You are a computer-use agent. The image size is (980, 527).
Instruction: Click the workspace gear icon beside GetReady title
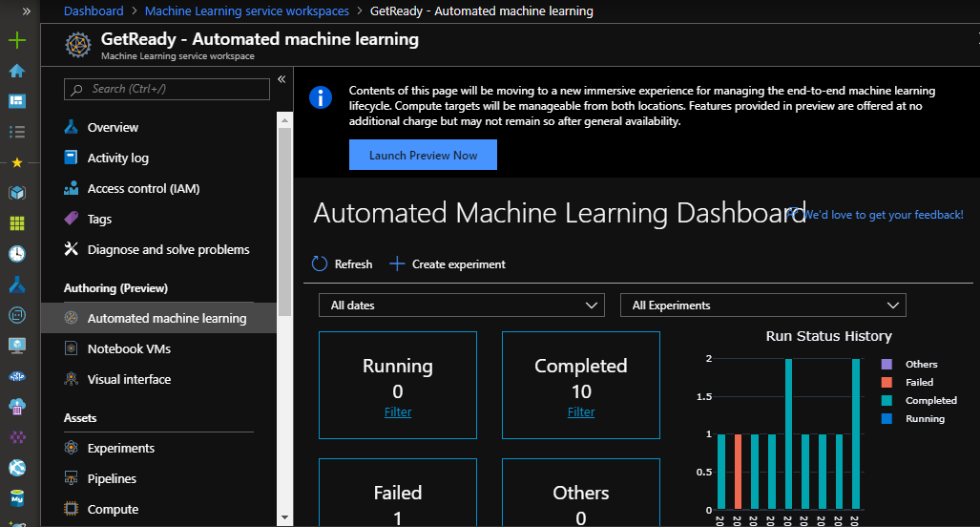pyautogui.click(x=78, y=45)
